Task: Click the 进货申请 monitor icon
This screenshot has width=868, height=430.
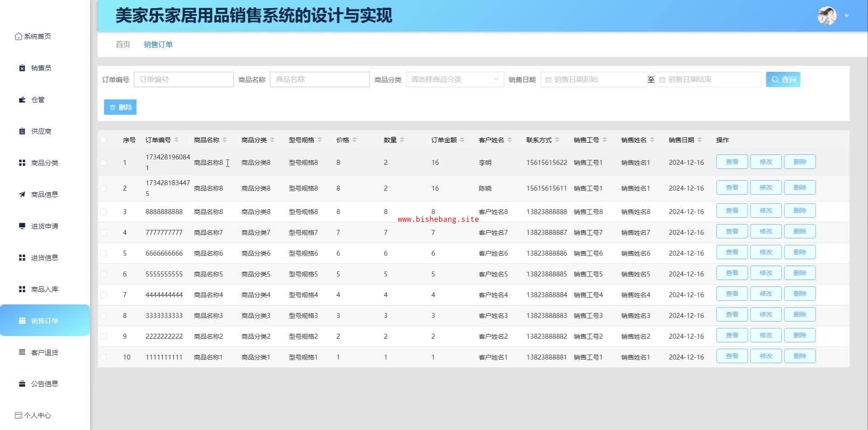Action: 22,226
